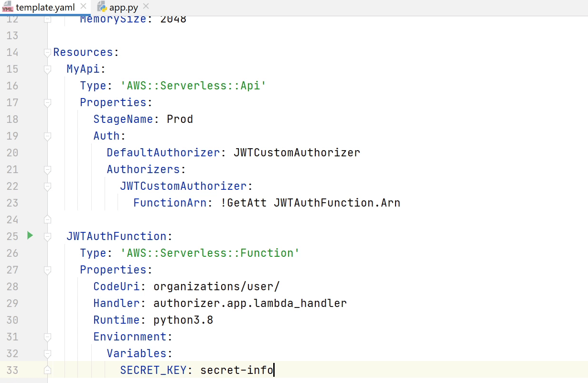Click the secret-info value of SECRET_KEY
Viewport: 588px width, 383px height.
tap(236, 370)
